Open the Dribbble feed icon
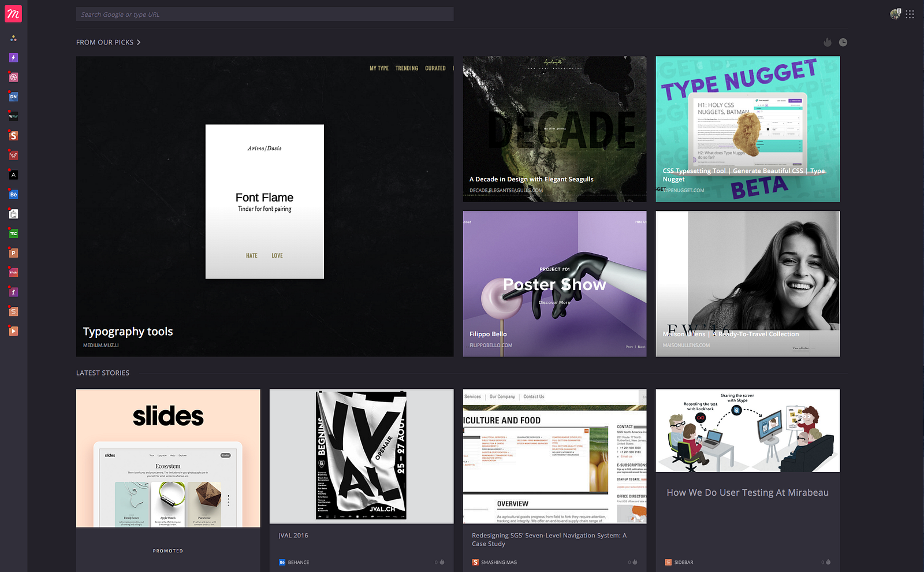 click(13, 77)
